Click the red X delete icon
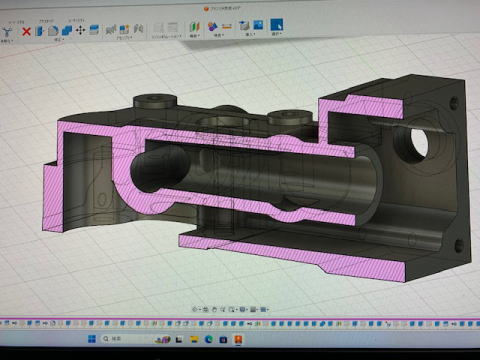Screen dimensions: 480x360 (x=26, y=32)
